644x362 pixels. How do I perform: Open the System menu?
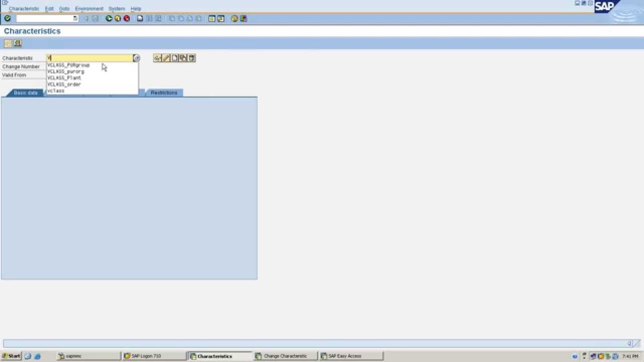coord(117,9)
